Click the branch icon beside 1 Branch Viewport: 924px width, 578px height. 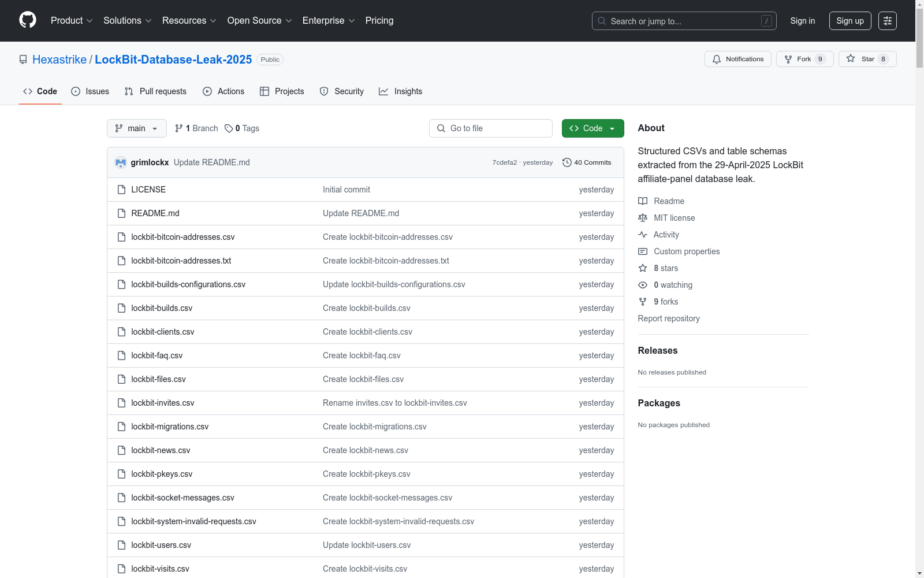tap(179, 128)
